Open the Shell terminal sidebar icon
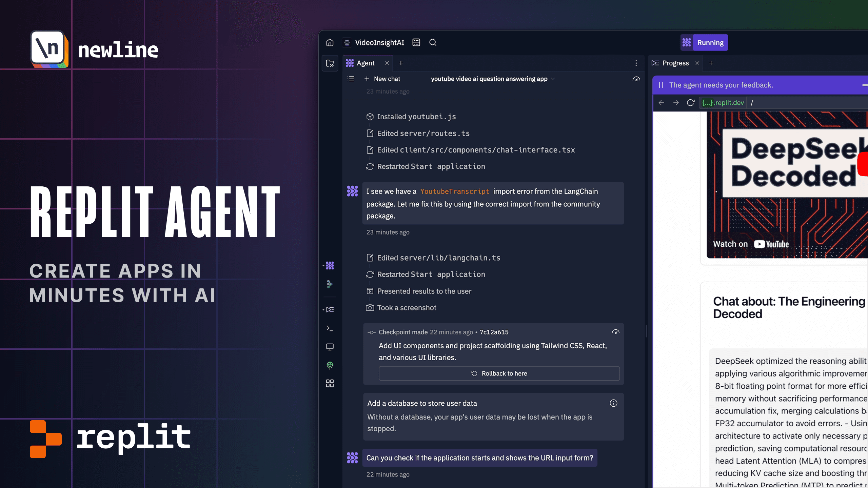868x488 pixels. (x=330, y=328)
